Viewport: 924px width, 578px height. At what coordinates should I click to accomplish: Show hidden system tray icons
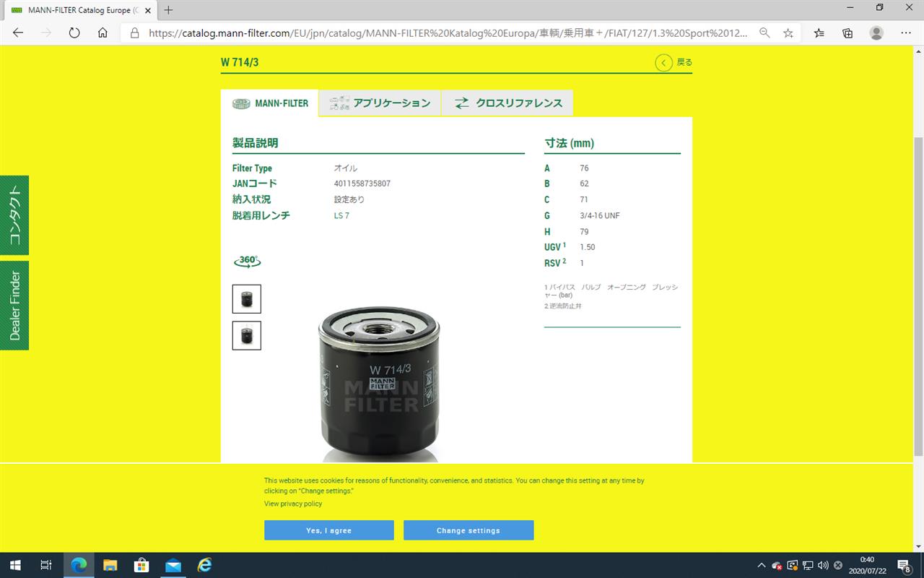tap(761, 565)
